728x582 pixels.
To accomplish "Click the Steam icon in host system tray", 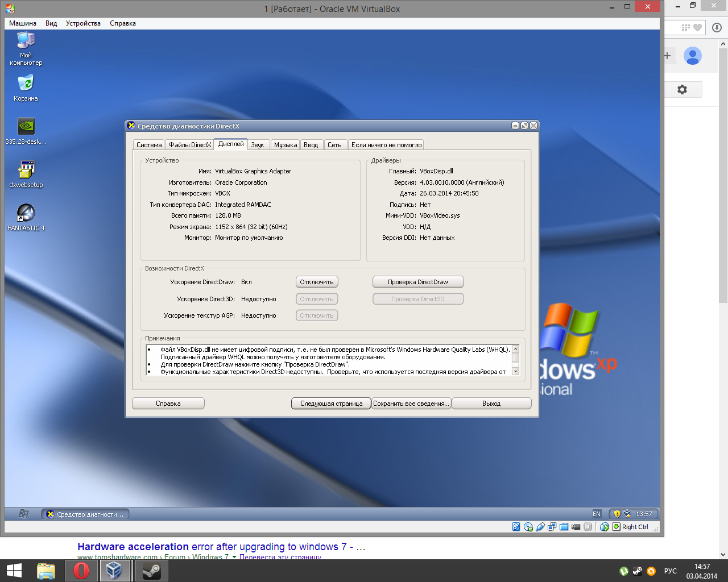I will point(638,571).
